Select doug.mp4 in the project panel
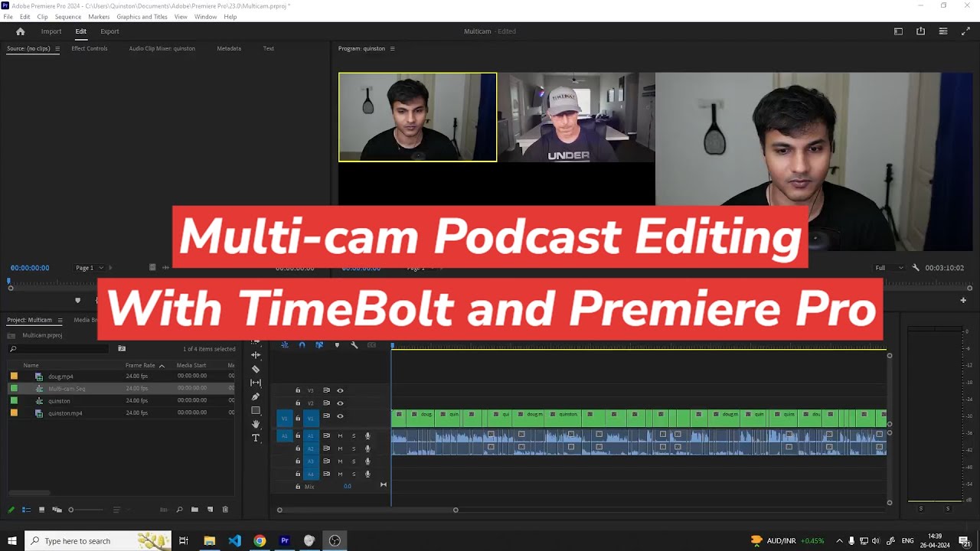Viewport: 980px width, 551px height. tap(60, 377)
